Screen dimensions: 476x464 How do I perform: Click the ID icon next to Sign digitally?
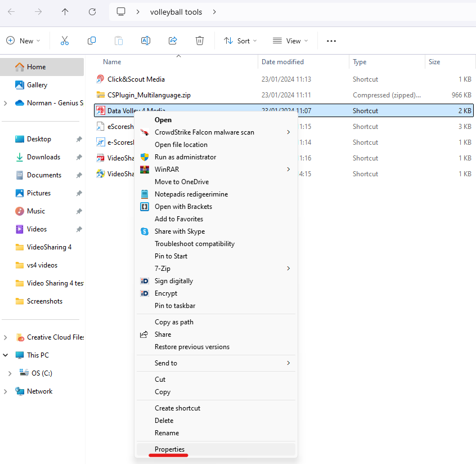(x=145, y=281)
